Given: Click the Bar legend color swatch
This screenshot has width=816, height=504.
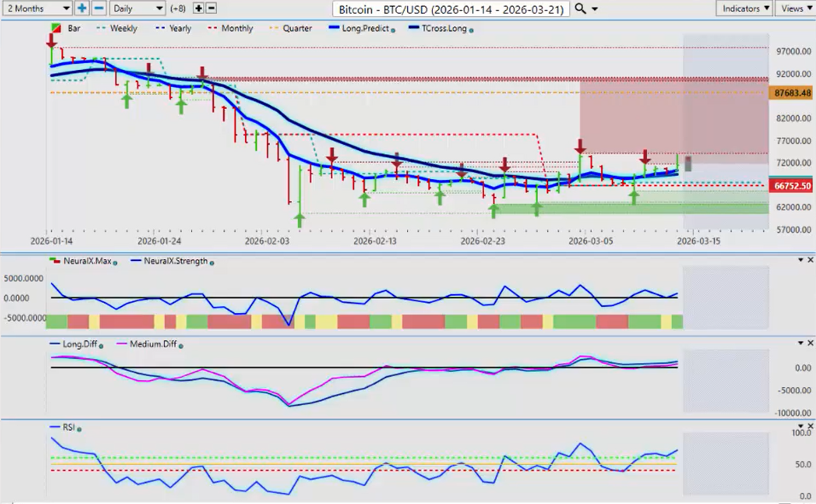Looking at the screenshot, I should [56, 29].
